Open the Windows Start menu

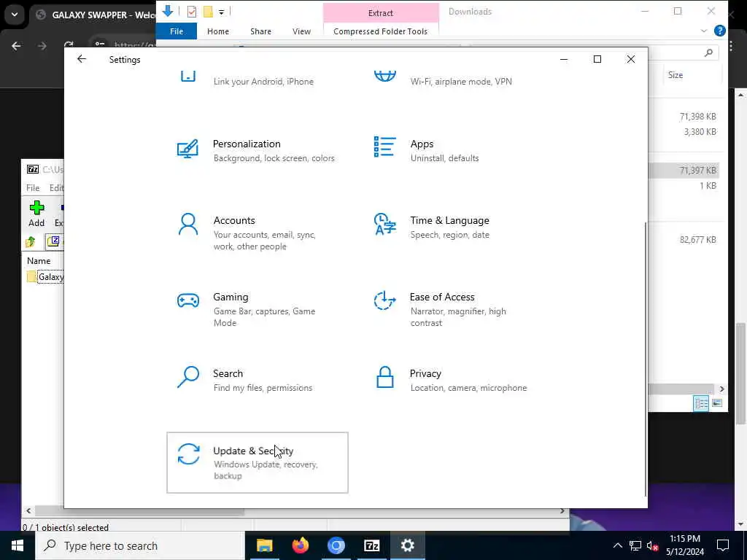click(18, 545)
